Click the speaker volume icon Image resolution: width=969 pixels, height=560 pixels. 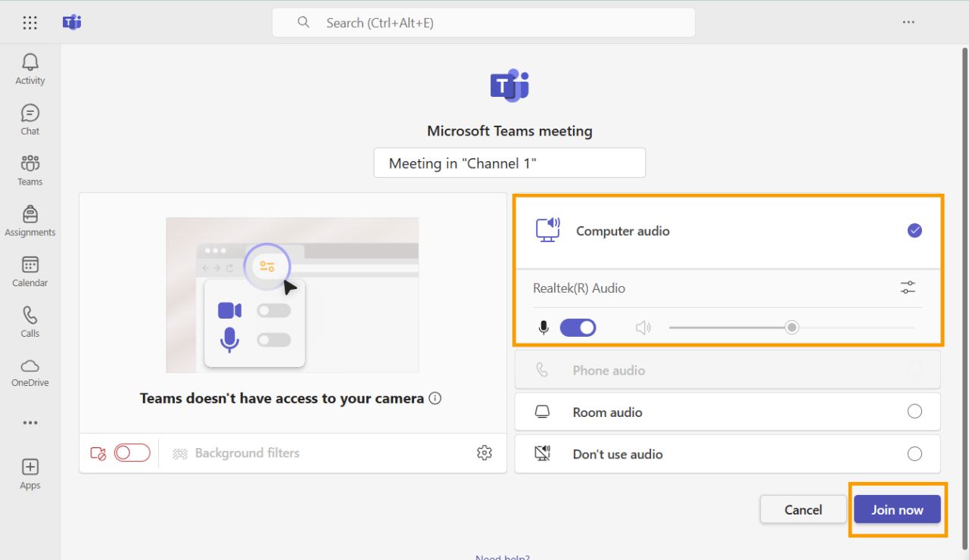point(643,328)
